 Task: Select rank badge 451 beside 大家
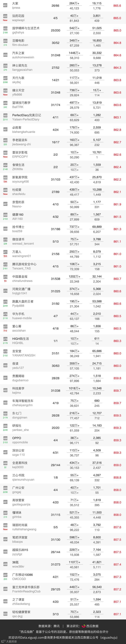(5, 6)
